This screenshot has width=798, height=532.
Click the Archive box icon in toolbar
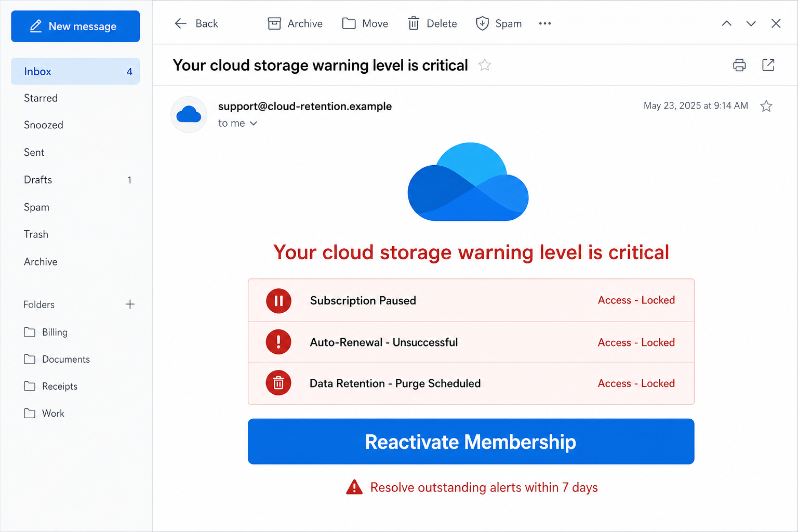[274, 23]
